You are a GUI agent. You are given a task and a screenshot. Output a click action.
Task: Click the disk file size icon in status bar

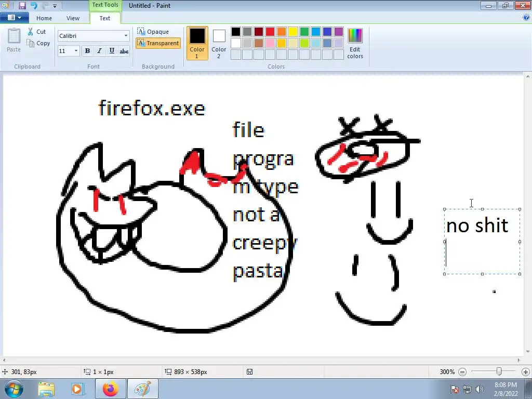pyautogui.click(x=249, y=372)
